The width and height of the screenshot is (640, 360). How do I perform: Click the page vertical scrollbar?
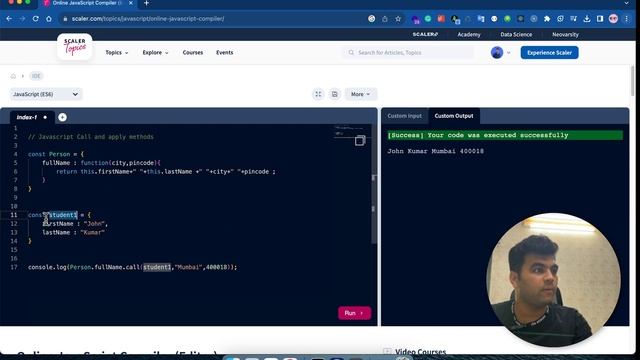(632, 80)
